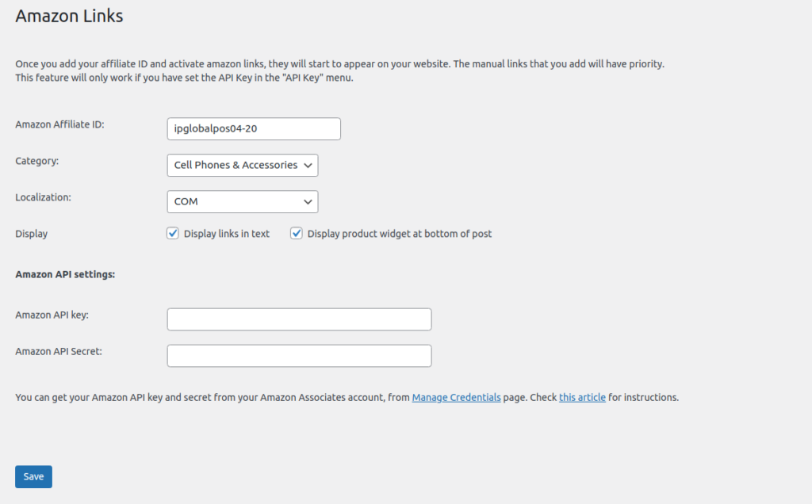The height and width of the screenshot is (504, 812).
Task: Click the Amazon Affiliate ID text field
Action: [254, 129]
